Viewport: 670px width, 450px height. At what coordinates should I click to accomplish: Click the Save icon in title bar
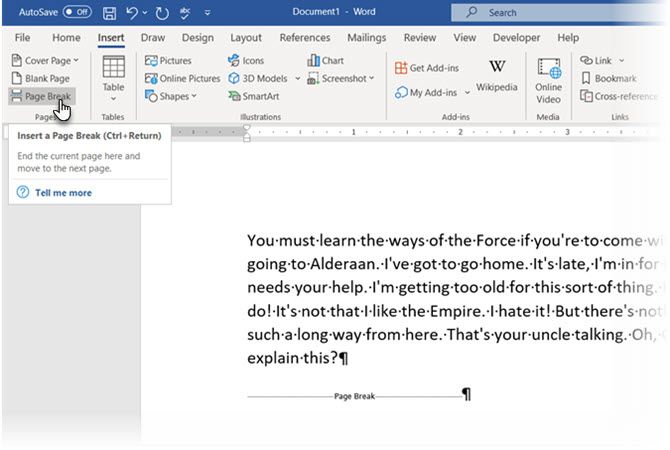[109, 13]
